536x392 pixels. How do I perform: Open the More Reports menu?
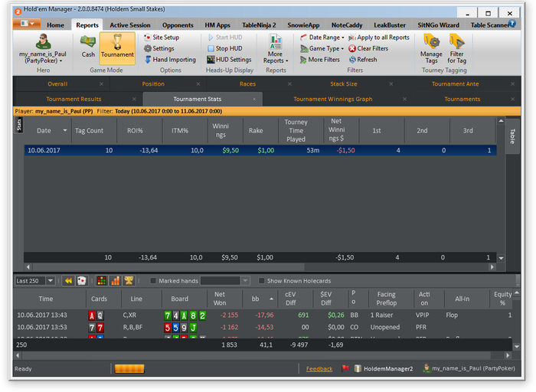coord(276,48)
